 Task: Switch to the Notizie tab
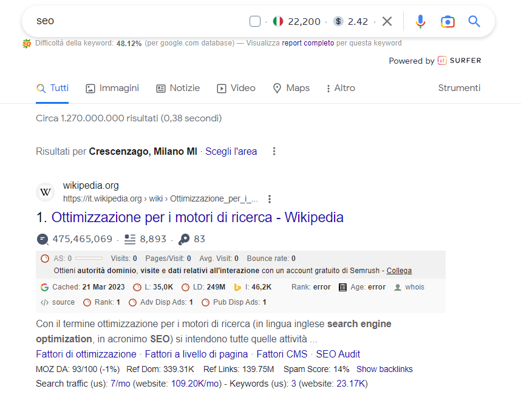(x=178, y=88)
